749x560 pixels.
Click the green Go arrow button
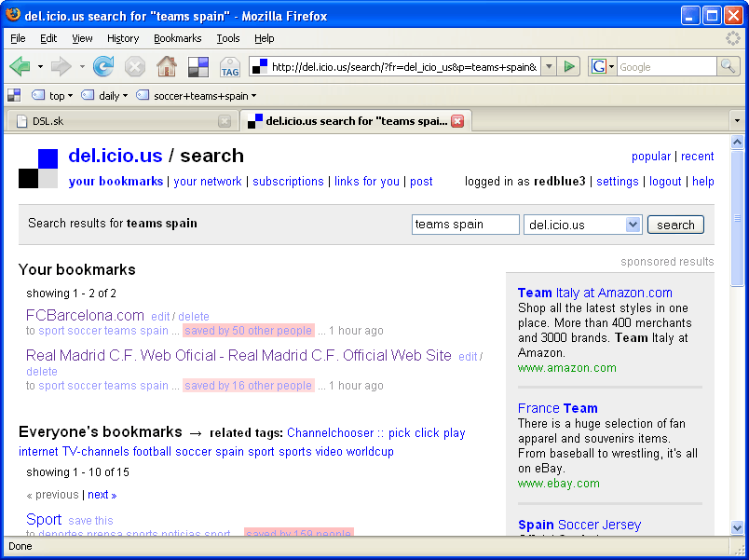point(569,67)
